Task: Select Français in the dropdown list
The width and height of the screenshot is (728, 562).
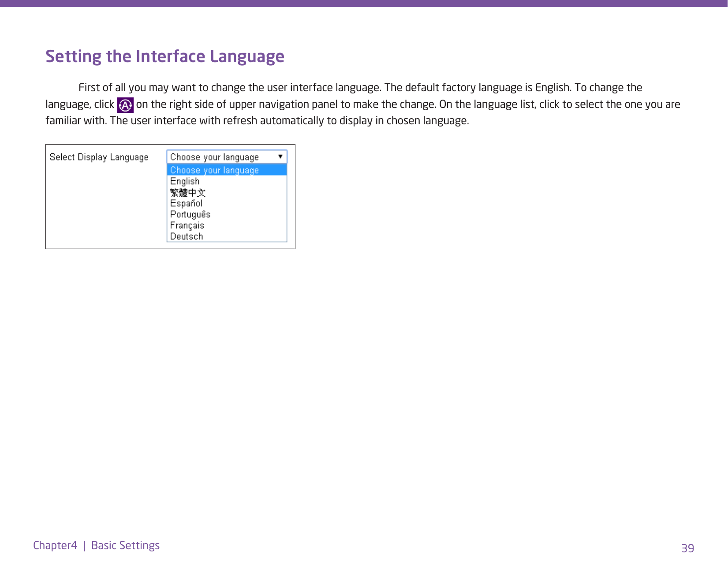Action: pyautogui.click(x=227, y=225)
